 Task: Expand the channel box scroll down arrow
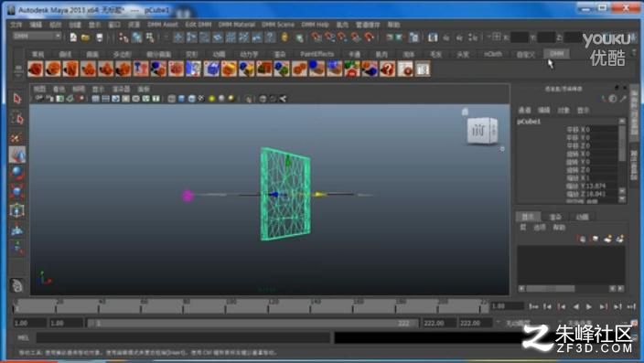coord(622,199)
